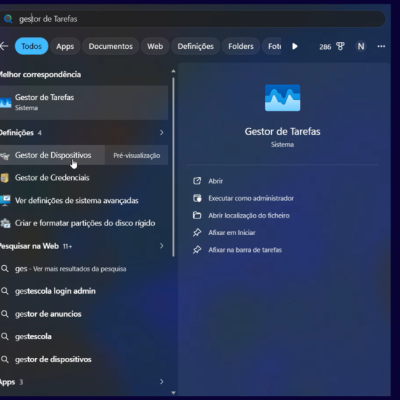Viewport: 400px width, 400px height.
Task: Open Gestor de Credenciais result
Action: click(84, 178)
